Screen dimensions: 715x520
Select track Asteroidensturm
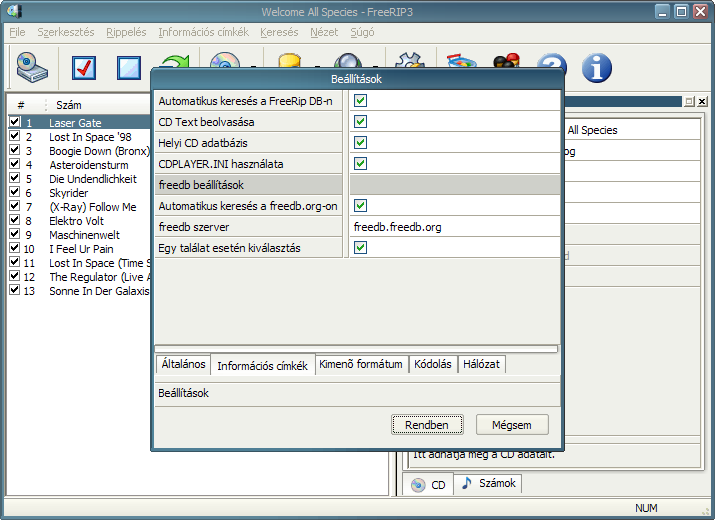[89, 165]
